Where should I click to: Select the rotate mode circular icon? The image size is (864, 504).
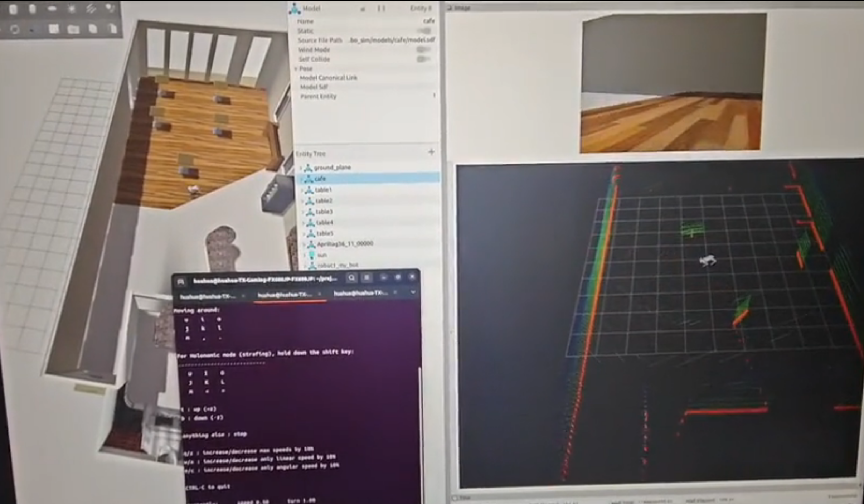click(15, 29)
